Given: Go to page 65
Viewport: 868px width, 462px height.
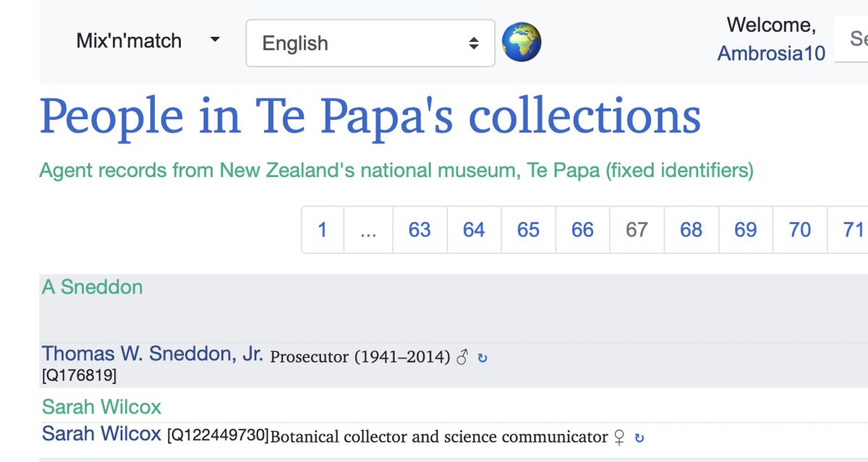Looking at the screenshot, I should tap(528, 230).
